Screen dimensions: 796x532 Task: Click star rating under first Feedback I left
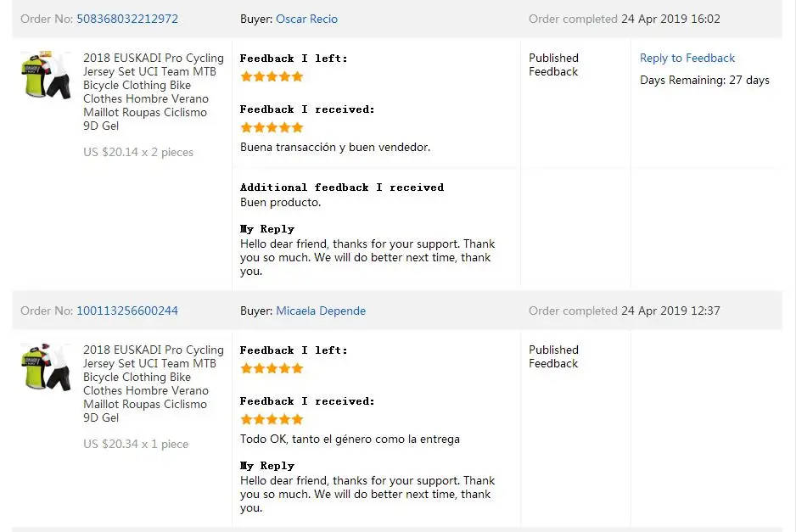click(272, 76)
